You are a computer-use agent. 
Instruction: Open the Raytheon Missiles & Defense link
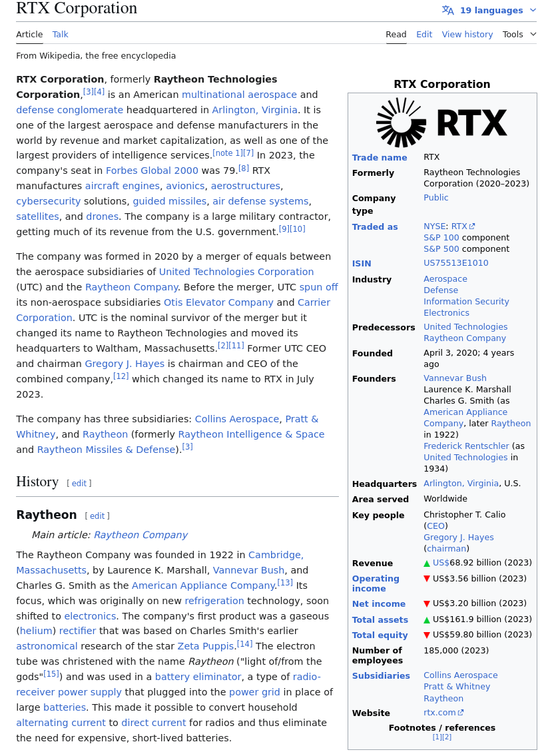106,450
